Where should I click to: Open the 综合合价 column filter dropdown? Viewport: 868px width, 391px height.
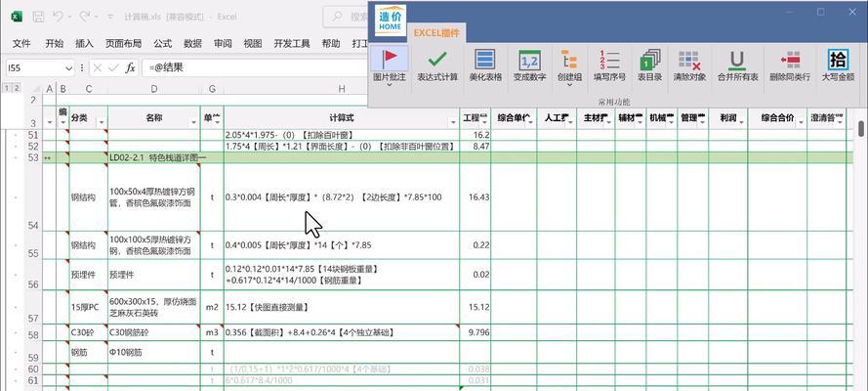(x=801, y=122)
